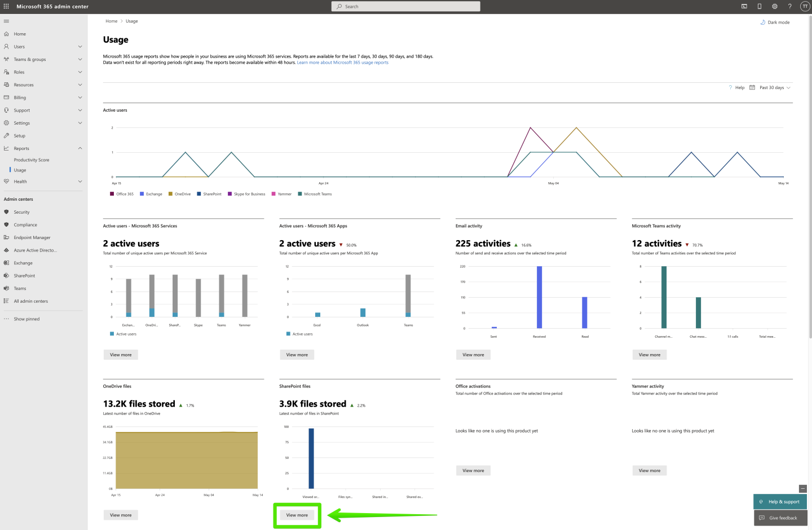Open the app launcher waffle icon
812x530 pixels.
(6, 6)
